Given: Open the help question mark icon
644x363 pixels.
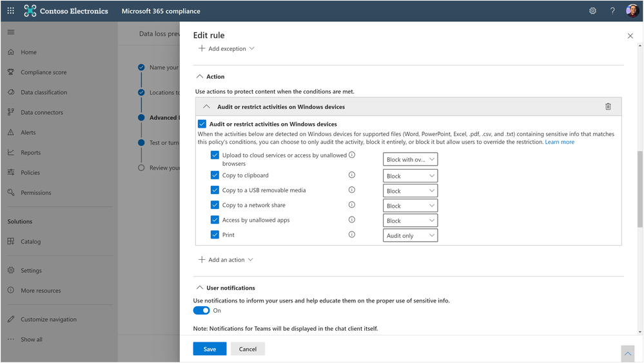Looking at the screenshot, I should (612, 11).
